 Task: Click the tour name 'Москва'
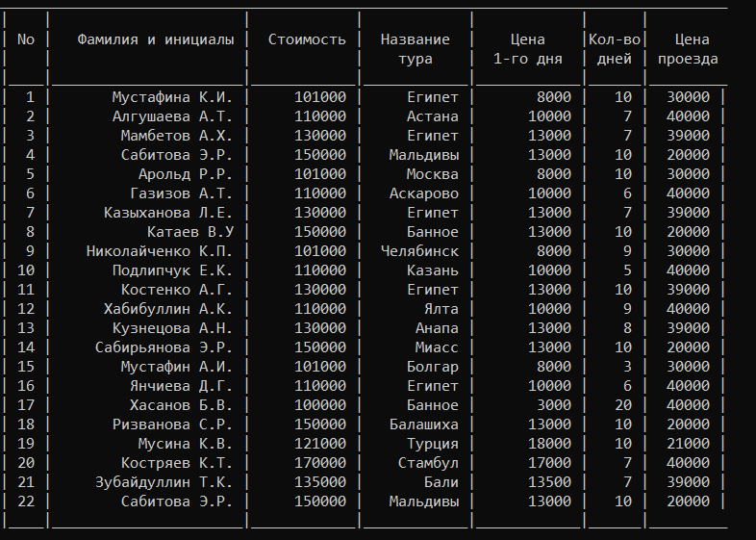point(433,174)
